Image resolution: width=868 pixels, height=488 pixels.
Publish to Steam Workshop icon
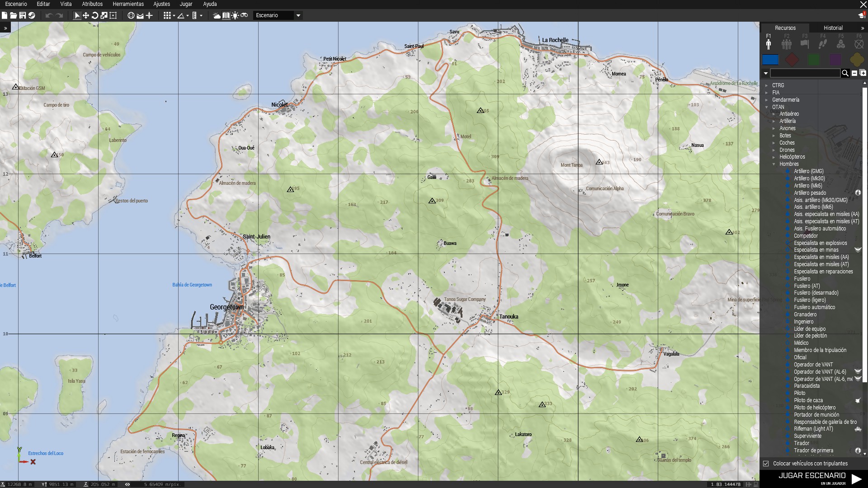[32, 15]
